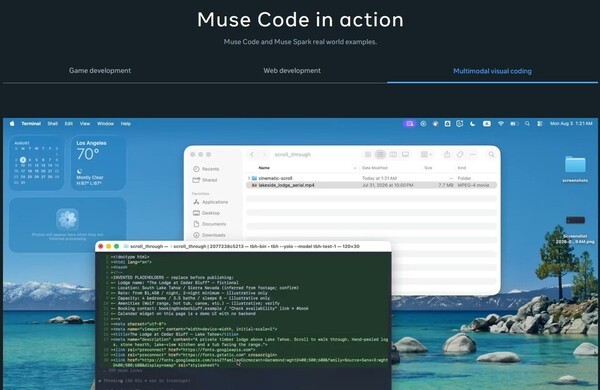Sort Finder list by Kind column
The width and height of the screenshot is (600, 390).
click(x=461, y=168)
